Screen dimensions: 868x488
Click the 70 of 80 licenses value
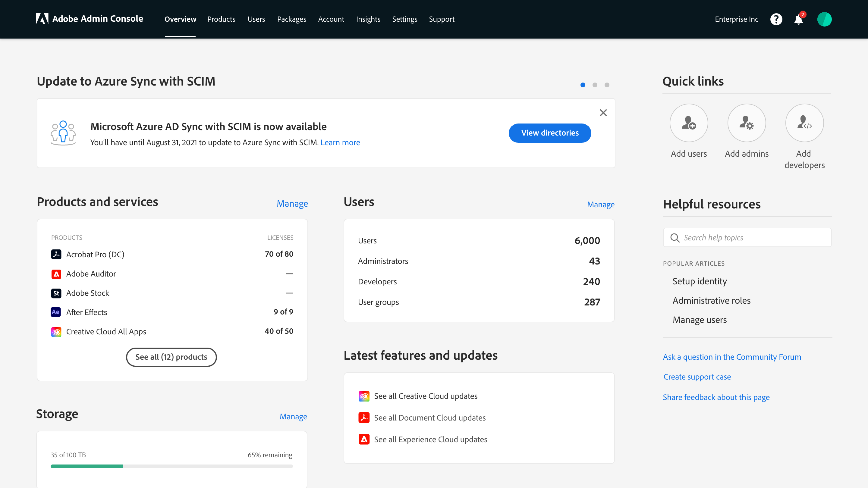279,254
